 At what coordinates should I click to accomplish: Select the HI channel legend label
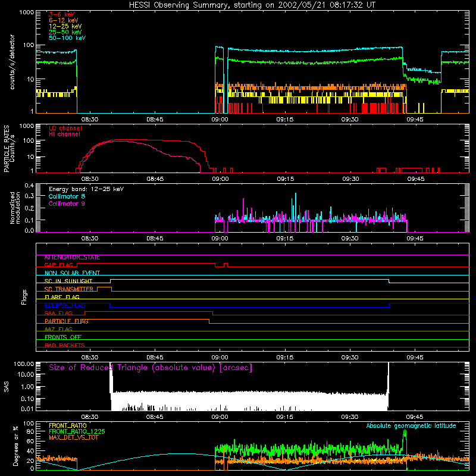(64, 134)
